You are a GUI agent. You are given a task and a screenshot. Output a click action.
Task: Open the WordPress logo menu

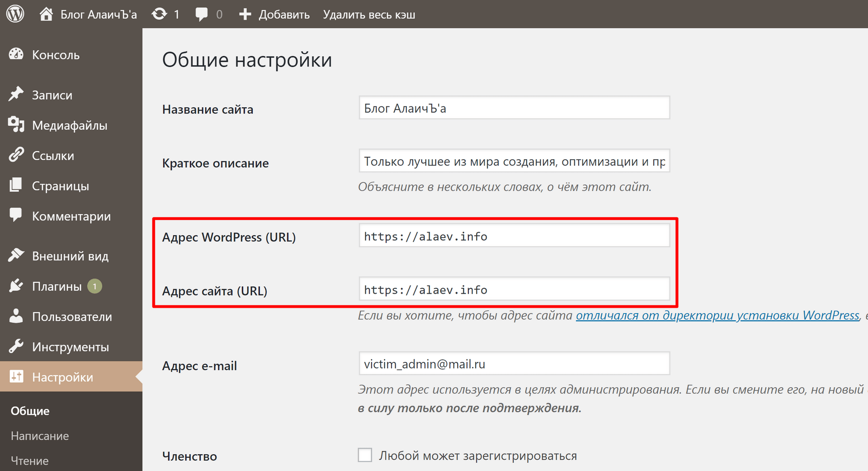coord(15,14)
